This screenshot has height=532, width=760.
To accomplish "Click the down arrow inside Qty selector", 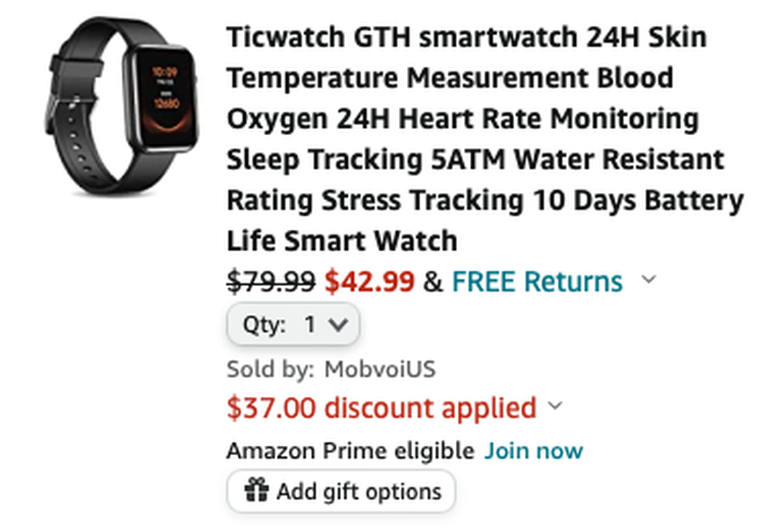I will (x=338, y=325).
